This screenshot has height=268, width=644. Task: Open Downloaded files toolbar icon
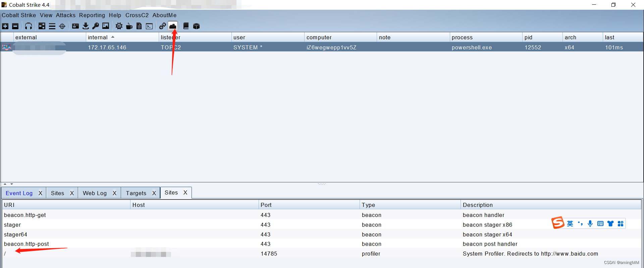coord(86,26)
